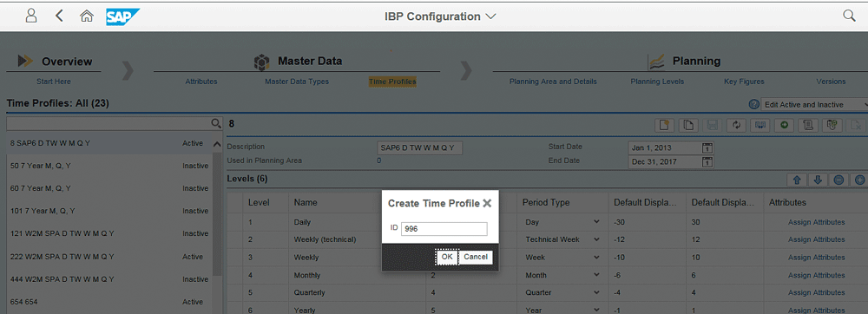Click the scroll log icon in toolbar
This screenshot has height=314, width=868.
808,125
